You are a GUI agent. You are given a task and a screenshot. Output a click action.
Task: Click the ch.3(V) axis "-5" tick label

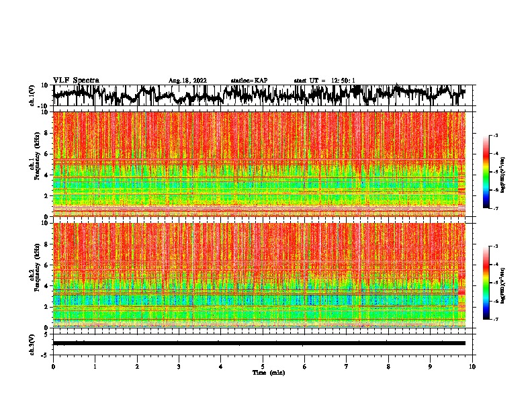coord(45,355)
